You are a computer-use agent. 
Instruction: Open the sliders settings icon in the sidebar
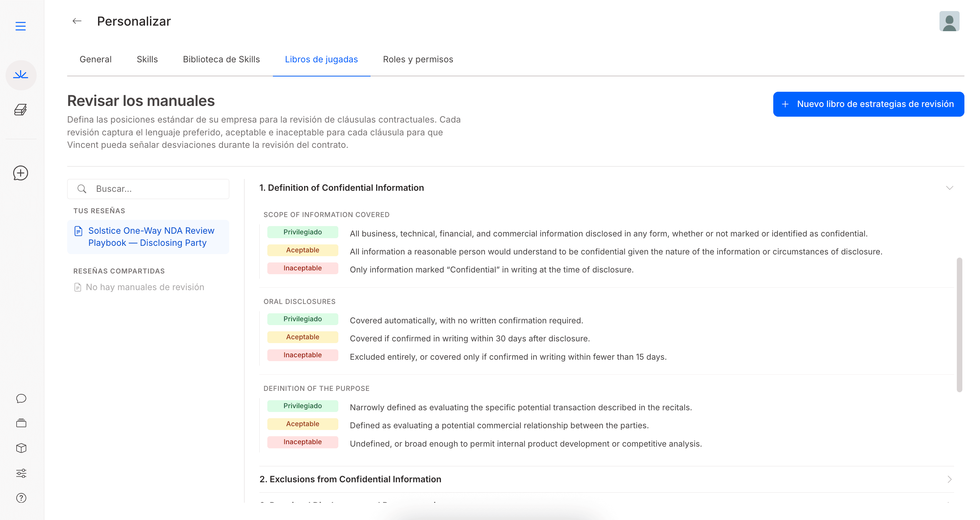pos(21,473)
